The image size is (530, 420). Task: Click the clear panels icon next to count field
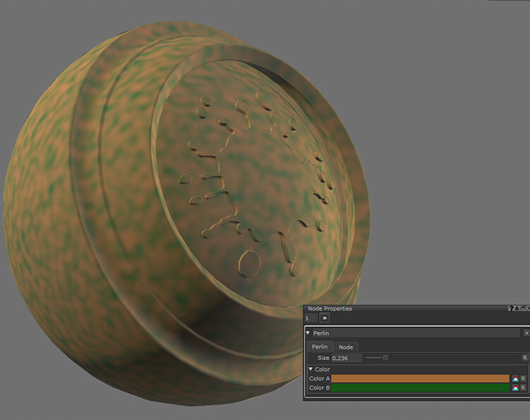click(x=325, y=318)
